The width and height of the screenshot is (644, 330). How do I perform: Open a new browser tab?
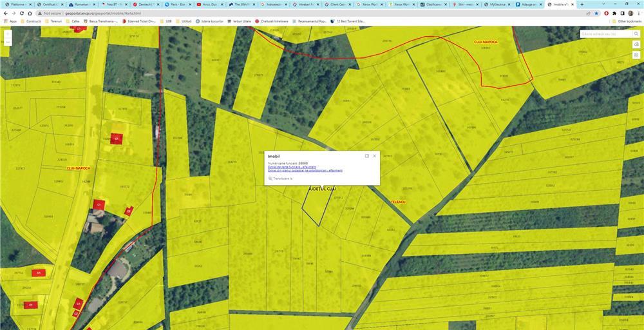(582, 4)
